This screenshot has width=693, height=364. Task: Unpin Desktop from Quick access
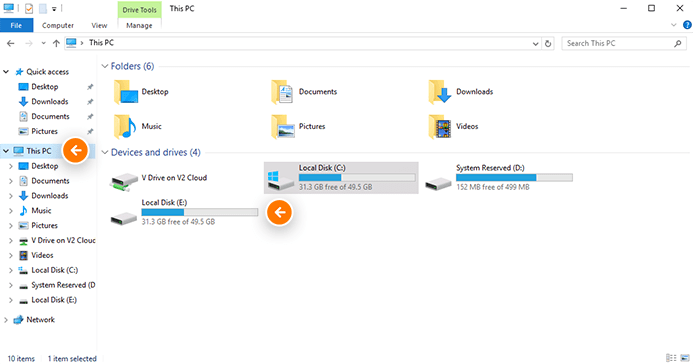pos(90,87)
